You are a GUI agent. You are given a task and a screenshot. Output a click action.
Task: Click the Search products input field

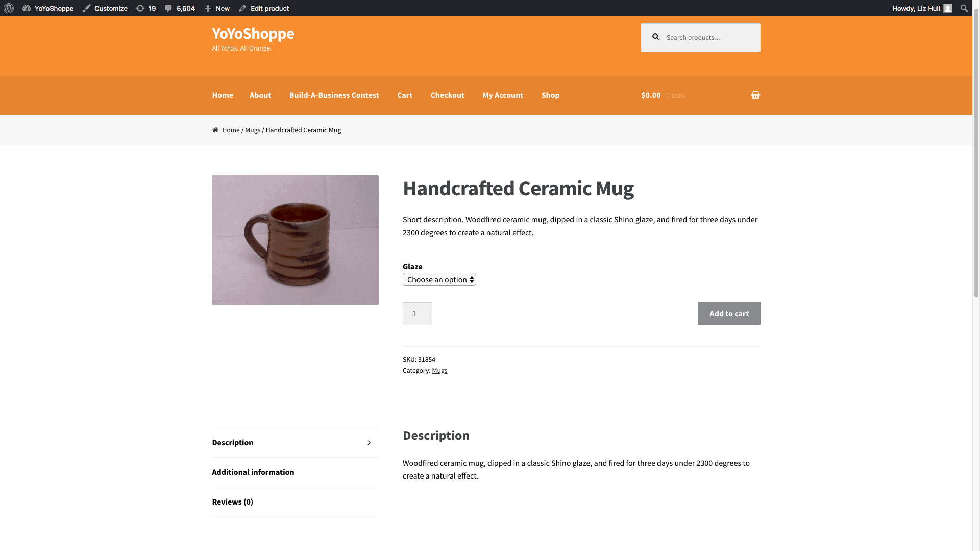click(x=700, y=37)
